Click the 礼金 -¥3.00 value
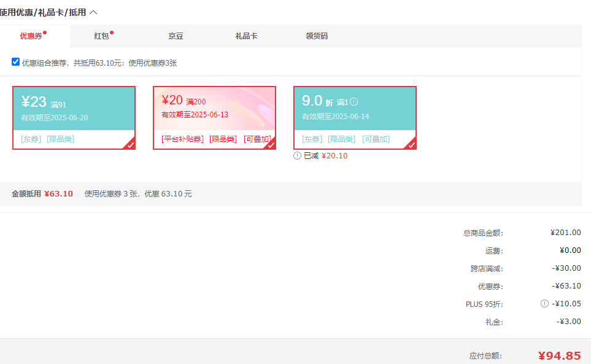The width and height of the screenshot is (591, 364). tap(569, 322)
